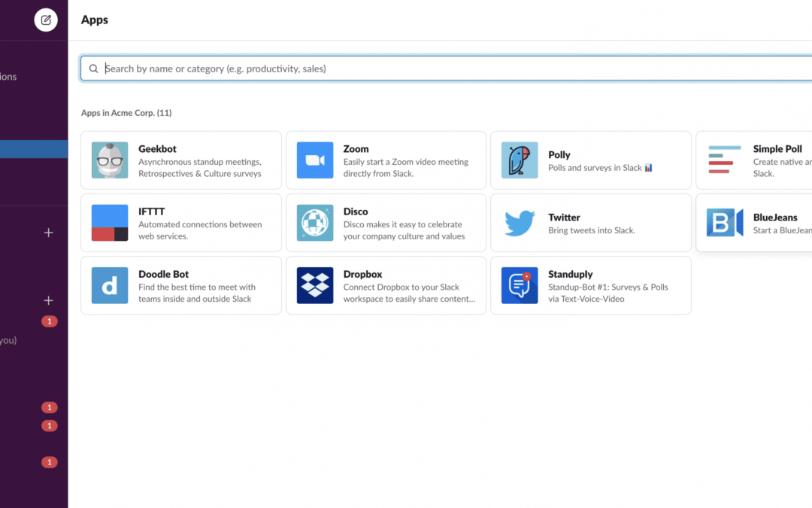The height and width of the screenshot is (508, 812).
Task: Open the Zoom app title
Action: (x=356, y=149)
